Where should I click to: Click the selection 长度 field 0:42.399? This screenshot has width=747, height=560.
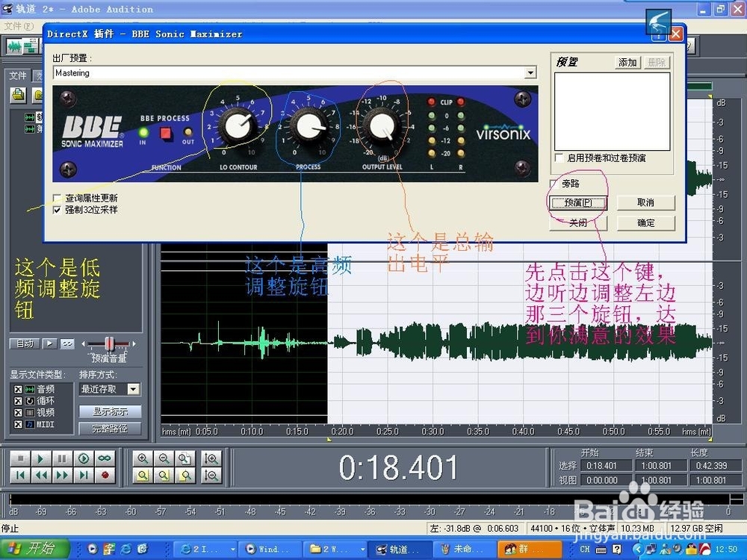click(716, 466)
